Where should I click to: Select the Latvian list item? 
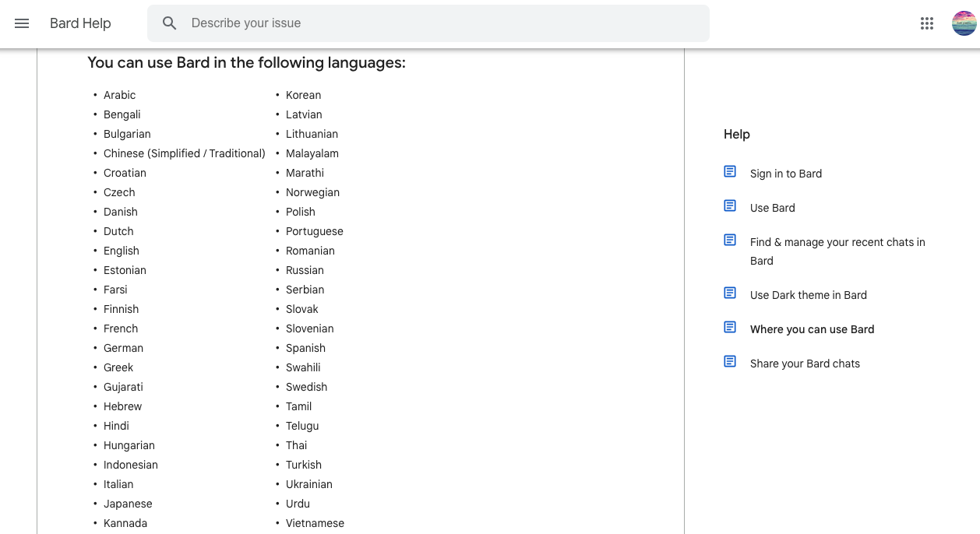(304, 114)
